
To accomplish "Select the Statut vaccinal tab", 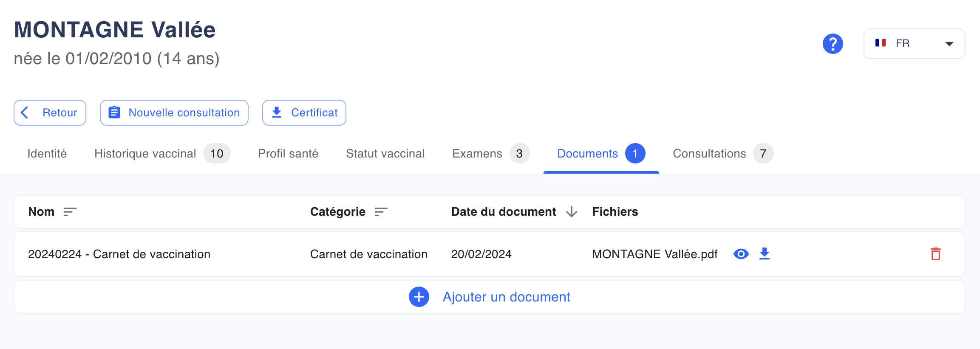I will coord(385,154).
